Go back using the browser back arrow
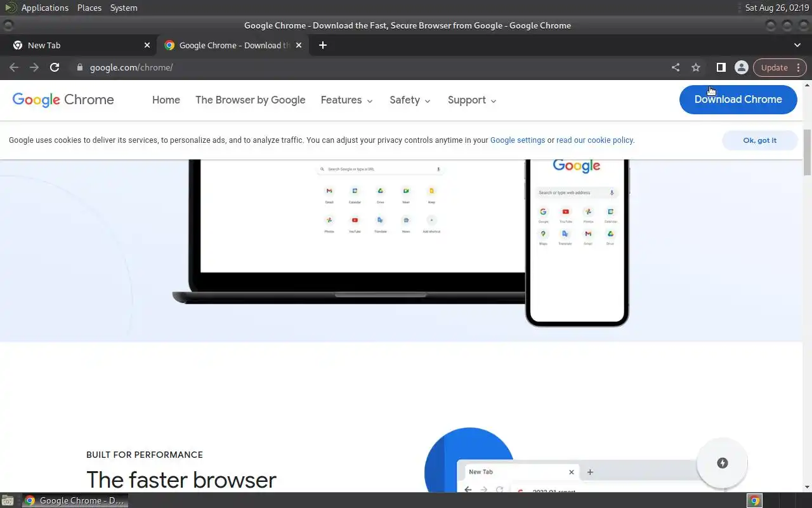The height and width of the screenshot is (508, 812). point(14,67)
